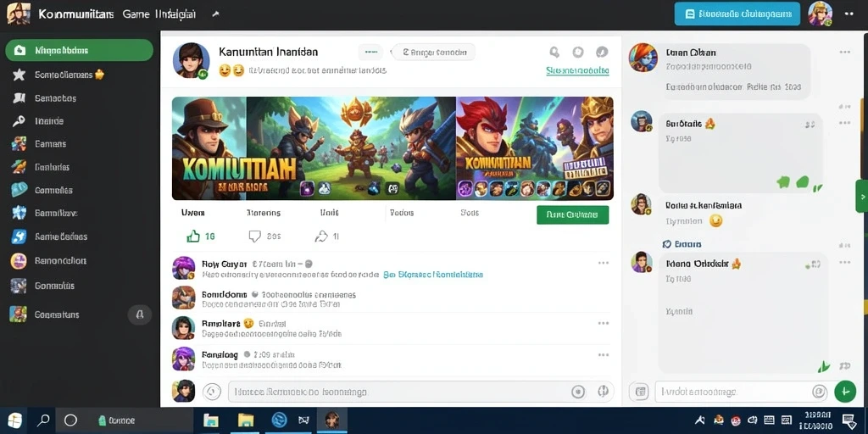Open the 'Semactes' flag icon in sidebar
Viewport: 868px width, 434px height.
(x=19, y=98)
